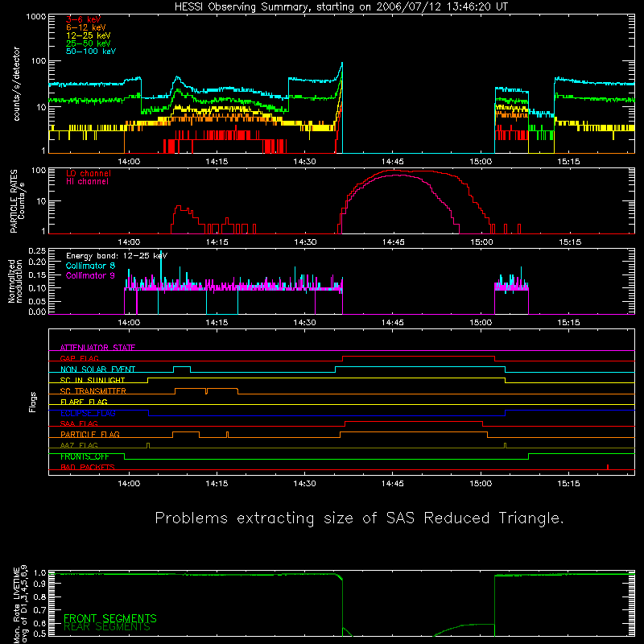Screen dimensions: 644x644
Task: Click the HI channel legend label
Action: tap(88, 182)
